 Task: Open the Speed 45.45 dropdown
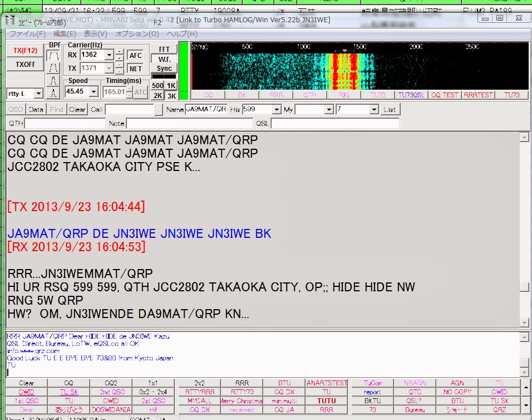pyautogui.click(x=93, y=91)
